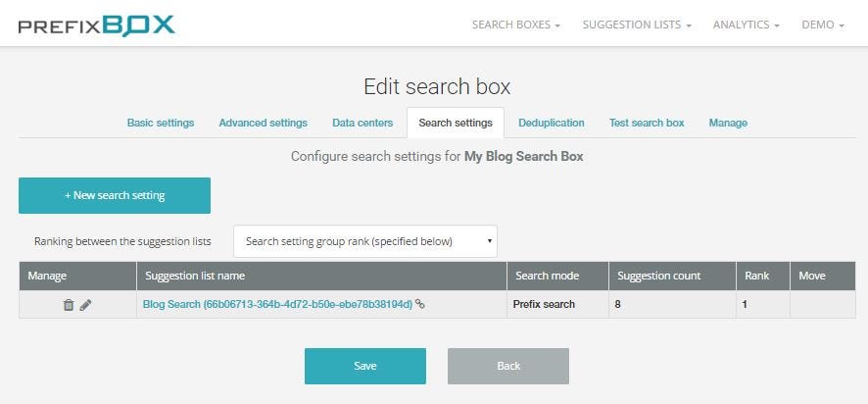The width and height of the screenshot is (868, 404).
Task: Click the Back button
Action: [508, 366]
